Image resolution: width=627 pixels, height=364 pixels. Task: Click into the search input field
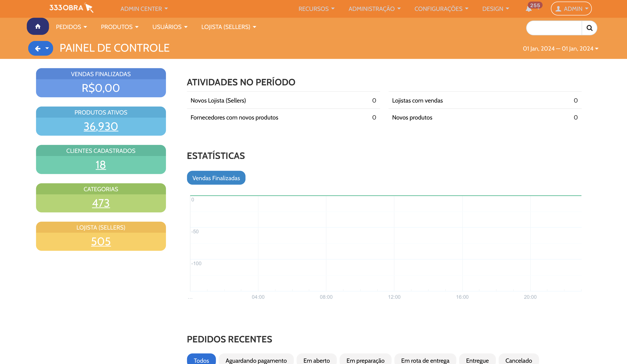point(554,28)
